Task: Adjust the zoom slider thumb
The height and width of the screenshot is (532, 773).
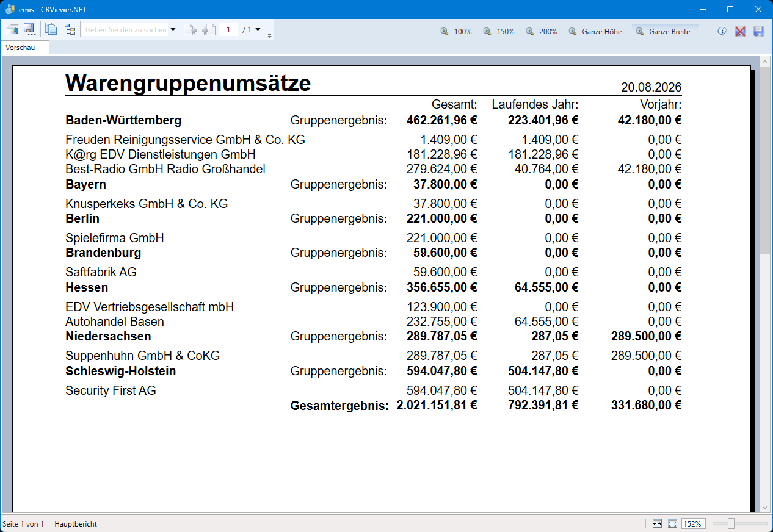Action: point(730,523)
